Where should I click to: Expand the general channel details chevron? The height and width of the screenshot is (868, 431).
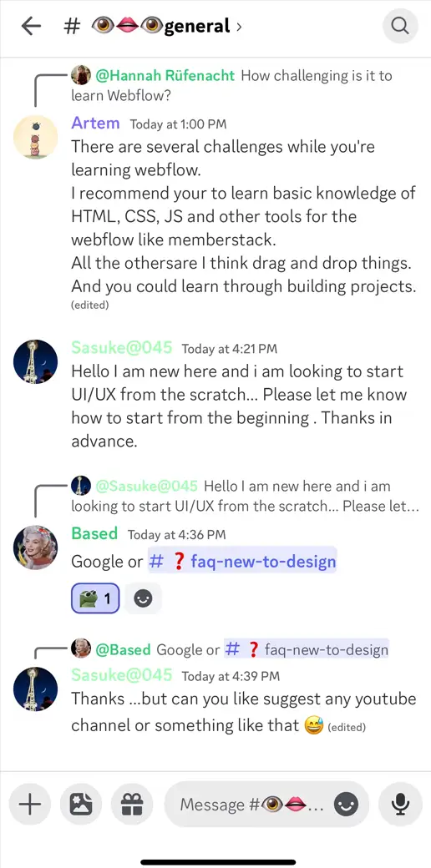click(x=240, y=26)
